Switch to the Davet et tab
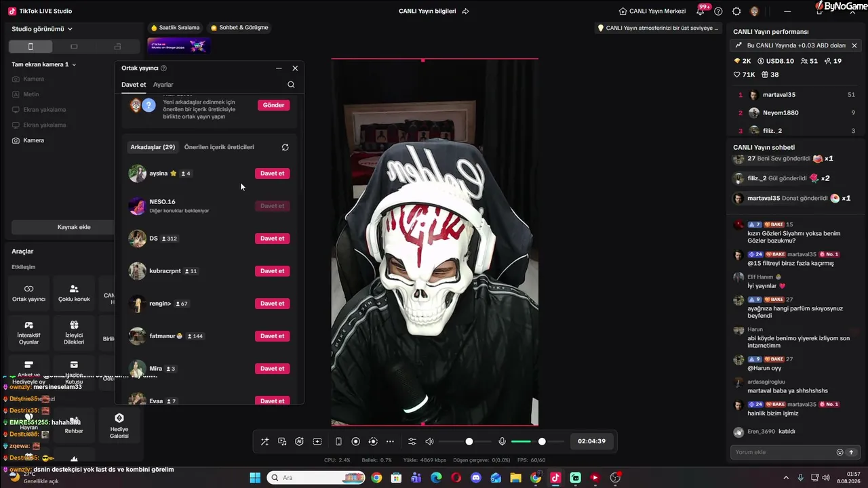This screenshot has height=488, width=868. coord(134,85)
